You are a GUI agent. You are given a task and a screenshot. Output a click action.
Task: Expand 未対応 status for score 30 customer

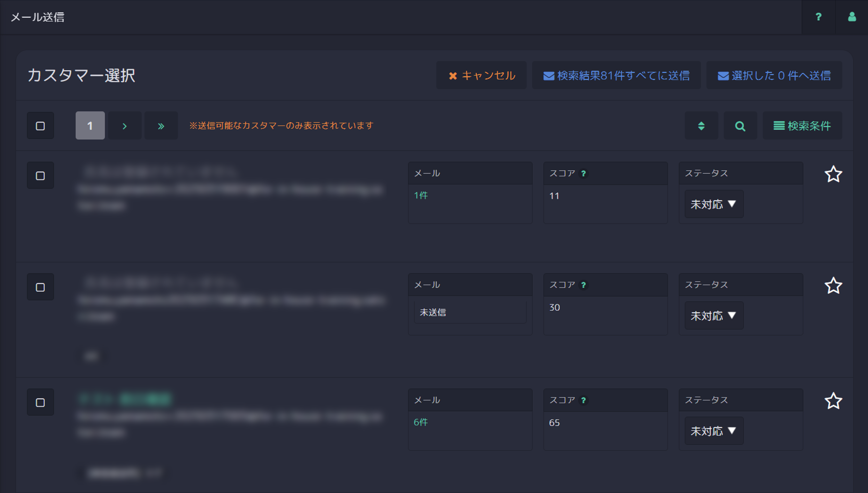tap(714, 316)
